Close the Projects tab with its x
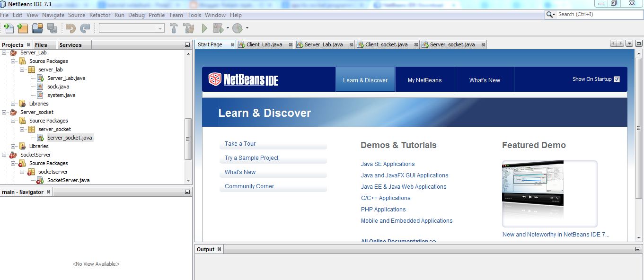The width and height of the screenshot is (644, 280). point(28,45)
